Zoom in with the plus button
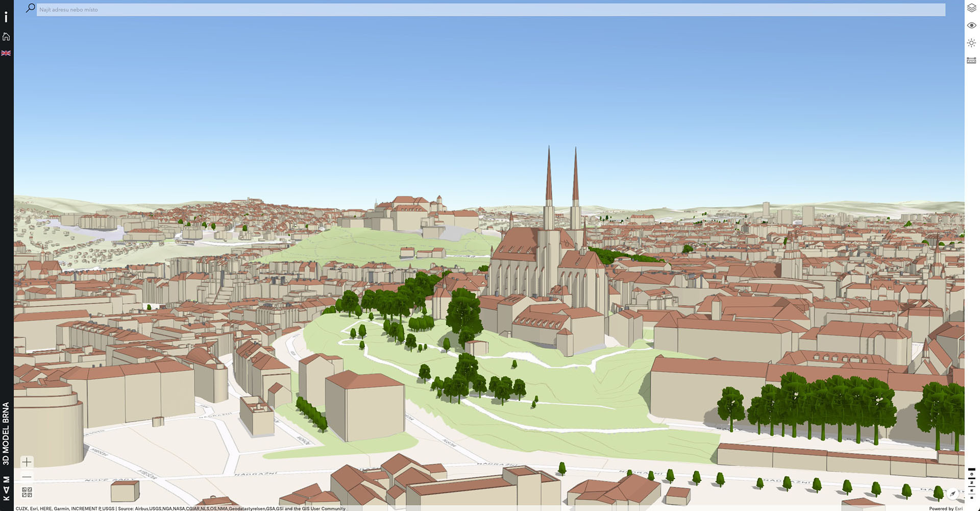Screen dimensions: 980x511 [x=27, y=462]
